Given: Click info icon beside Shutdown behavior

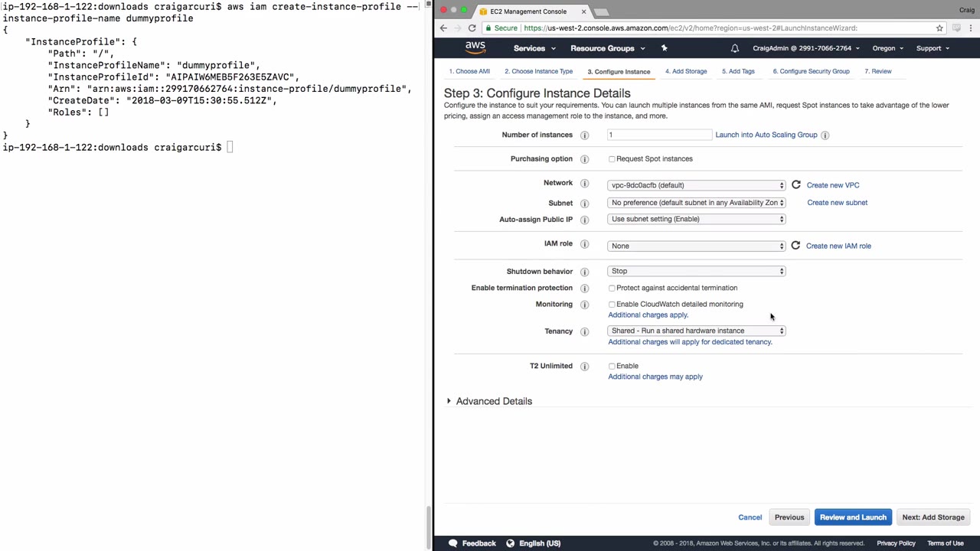Looking at the screenshot, I should point(584,272).
